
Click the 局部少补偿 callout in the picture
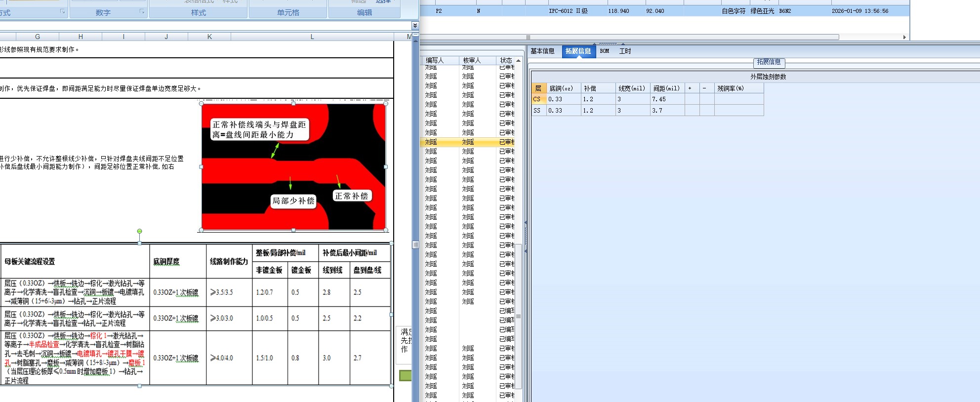pos(293,201)
